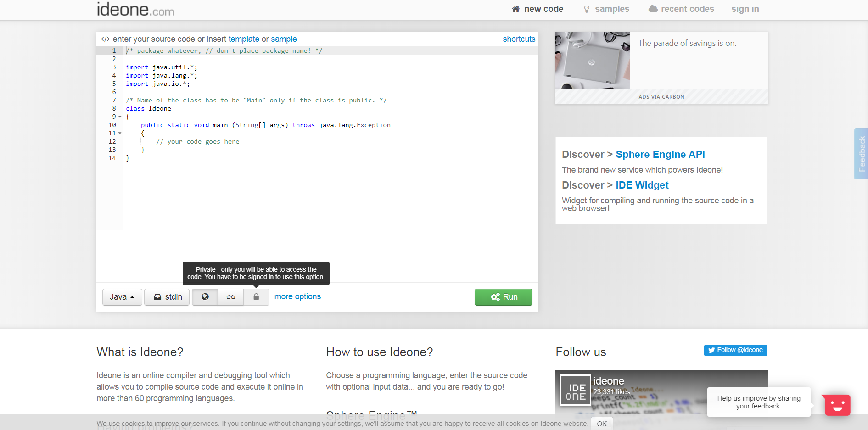Collapse code block at line 9

120,117
